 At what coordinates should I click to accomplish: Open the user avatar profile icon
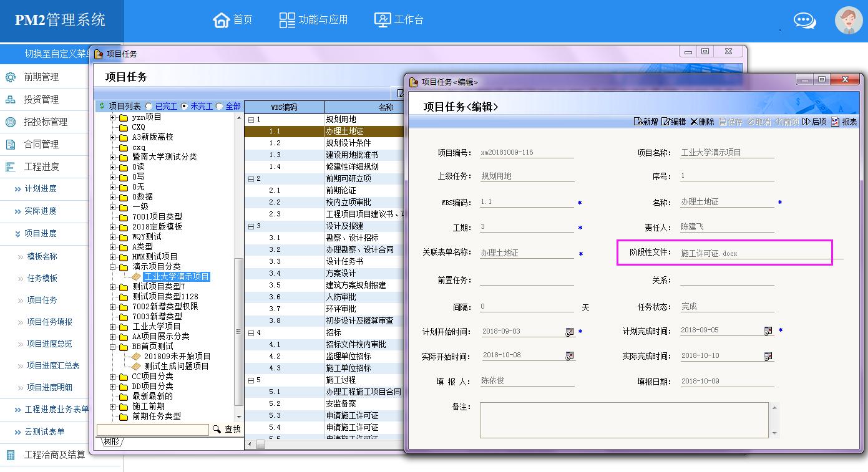[848, 21]
